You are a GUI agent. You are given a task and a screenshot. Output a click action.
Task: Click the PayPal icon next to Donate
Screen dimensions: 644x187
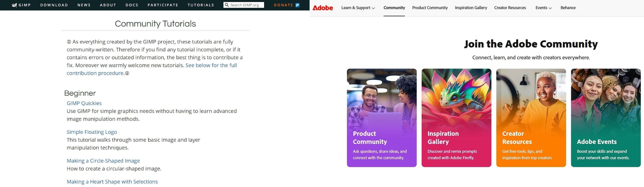pyautogui.click(x=297, y=5)
